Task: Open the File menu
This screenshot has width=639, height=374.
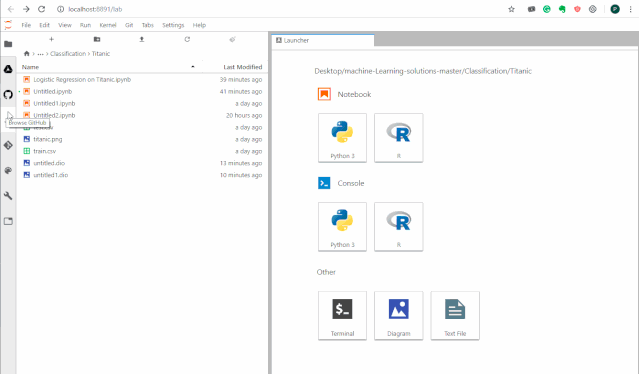Action: tap(26, 25)
